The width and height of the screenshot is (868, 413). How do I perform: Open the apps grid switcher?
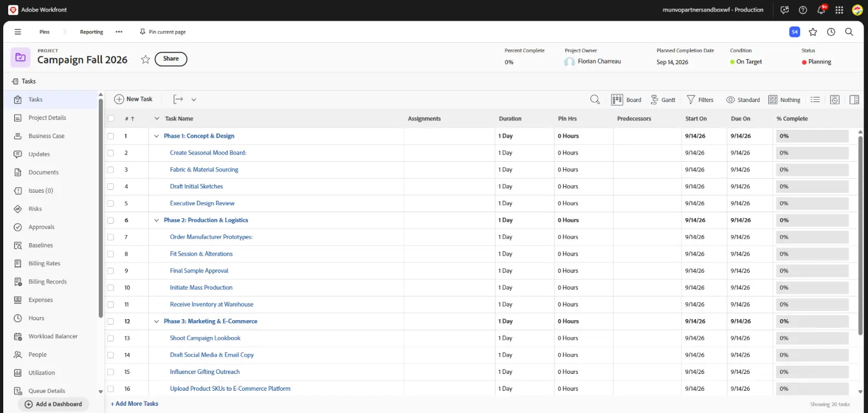pyautogui.click(x=839, y=10)
